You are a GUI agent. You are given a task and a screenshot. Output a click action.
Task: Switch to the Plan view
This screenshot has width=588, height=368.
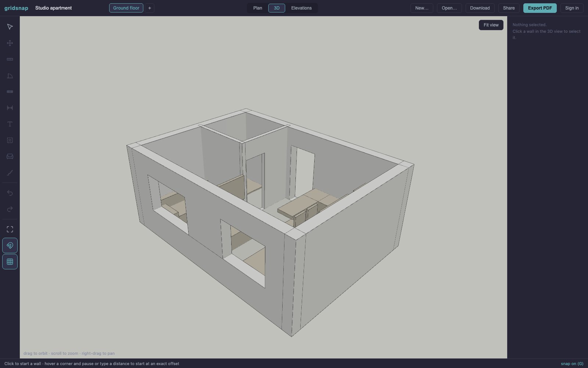click(258, 8)
